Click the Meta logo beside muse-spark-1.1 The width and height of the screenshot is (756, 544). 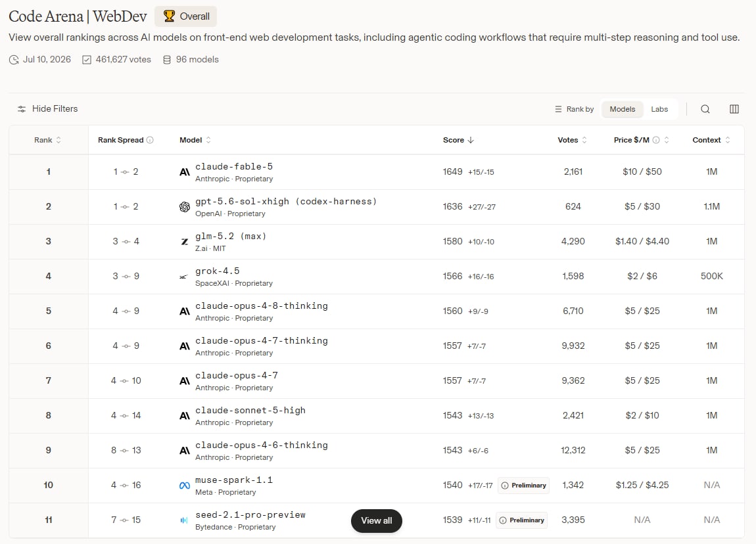[x=185, y=486]
